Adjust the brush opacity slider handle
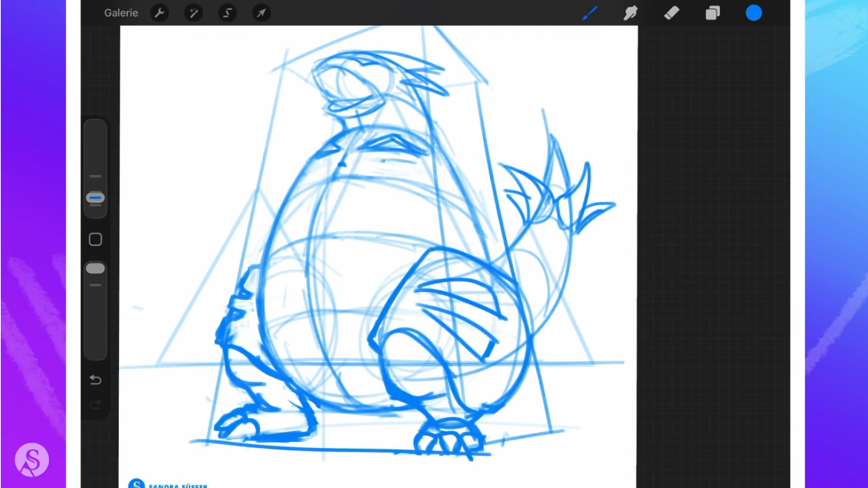868x488 pixels. coord(95,268)
